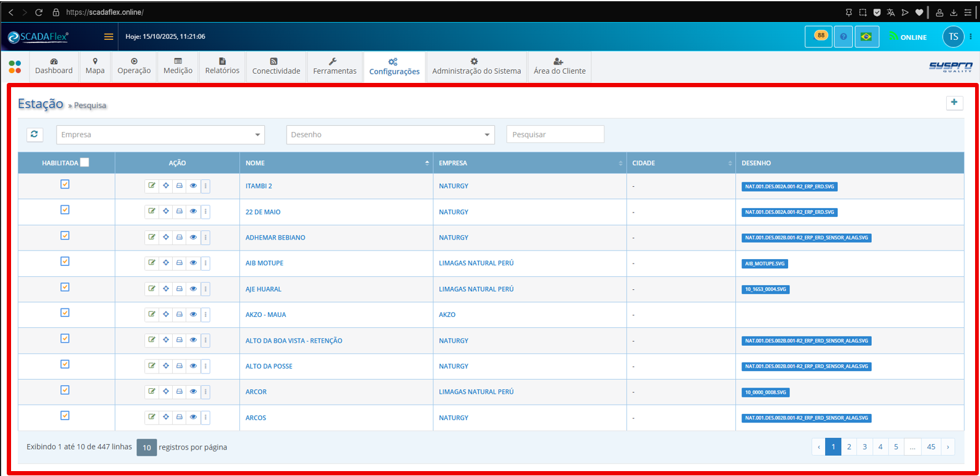Uncheck the enabled checkbox for AKZO - MAUA
This screenshot has height=476, width=980.
click(65, 313)
